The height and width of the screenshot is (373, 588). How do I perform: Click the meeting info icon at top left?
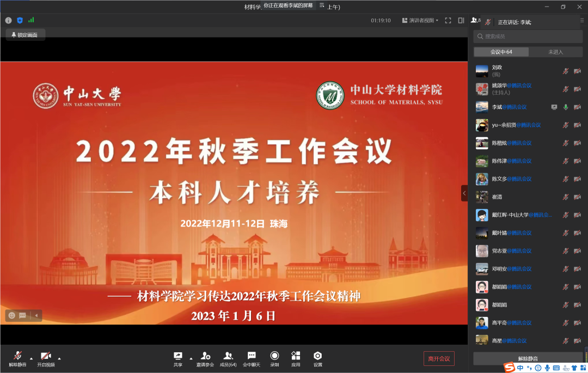click(x=8, y=20)
